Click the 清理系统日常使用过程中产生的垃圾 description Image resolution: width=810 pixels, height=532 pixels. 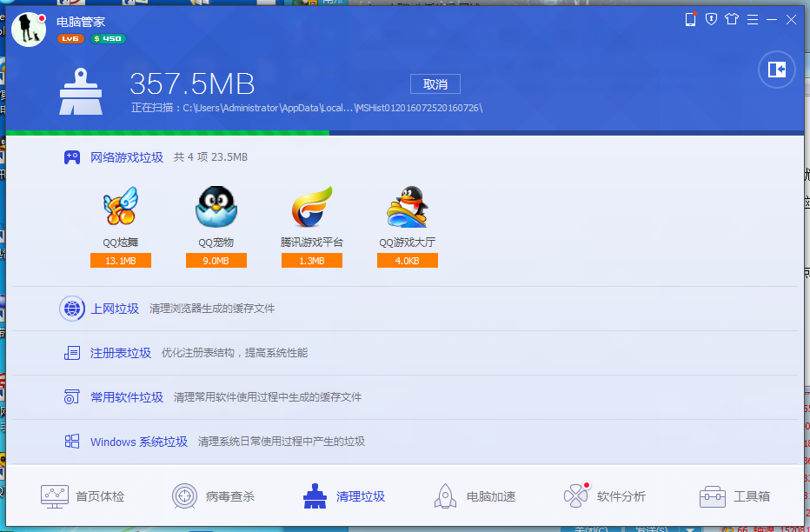282,442
